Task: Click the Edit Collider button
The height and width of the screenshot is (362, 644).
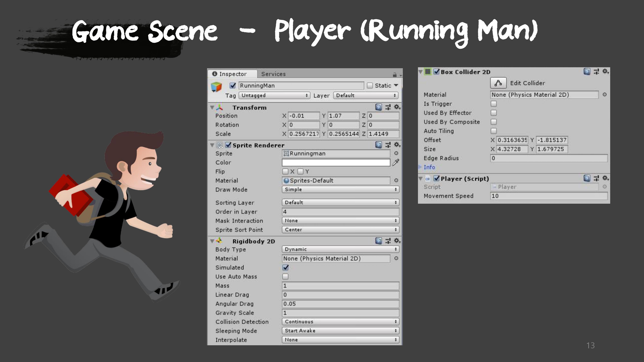Action: click(498, 83)
